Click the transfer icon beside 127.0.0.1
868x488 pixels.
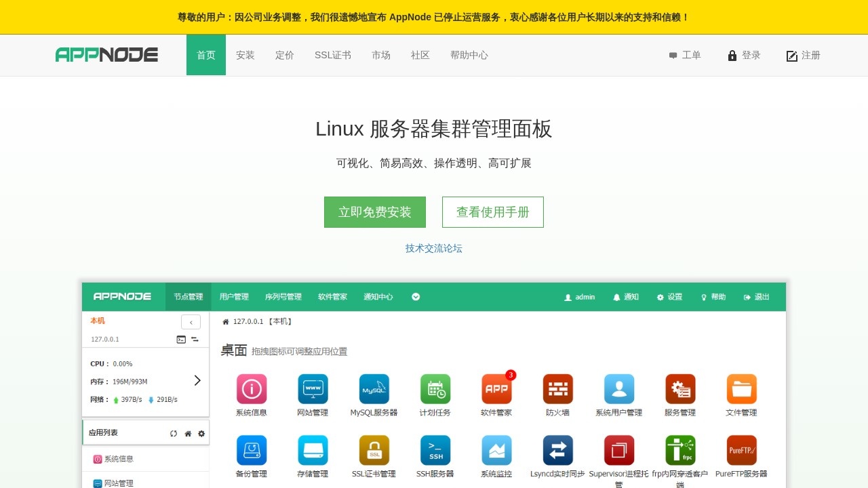(x=195, y=340)
